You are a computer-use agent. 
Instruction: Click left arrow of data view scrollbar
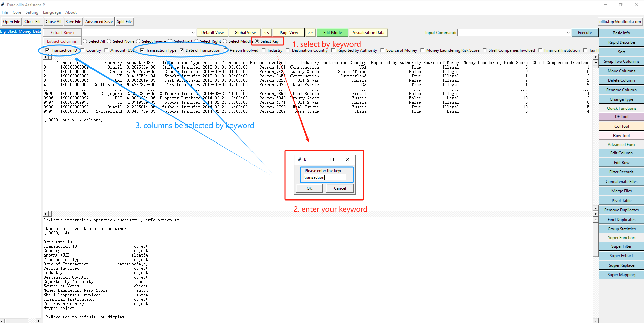[x=45, y=214]
